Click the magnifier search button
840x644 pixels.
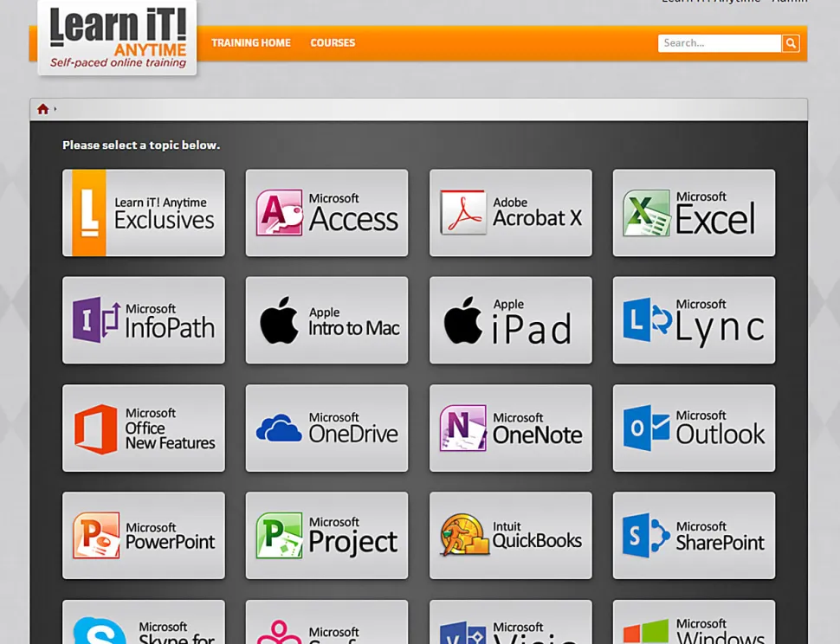tap(790, 43)
